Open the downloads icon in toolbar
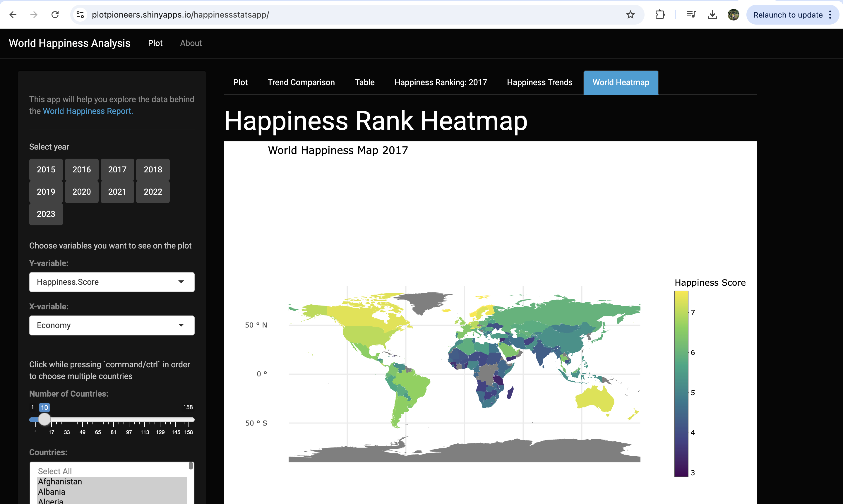Viewport: 843px width, 504px height. click(x=712, y=15)
